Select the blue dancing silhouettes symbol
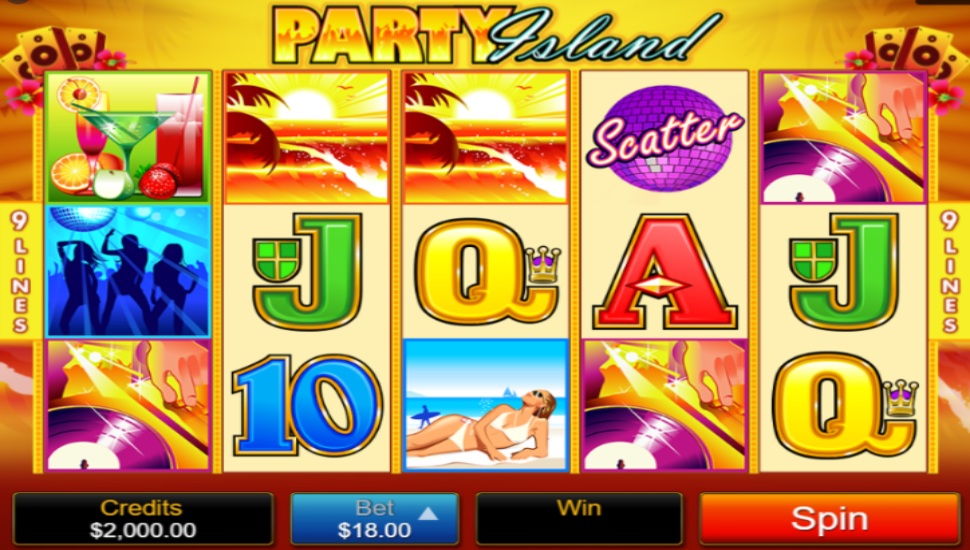 pyautogui.click(x=129, y=271)
